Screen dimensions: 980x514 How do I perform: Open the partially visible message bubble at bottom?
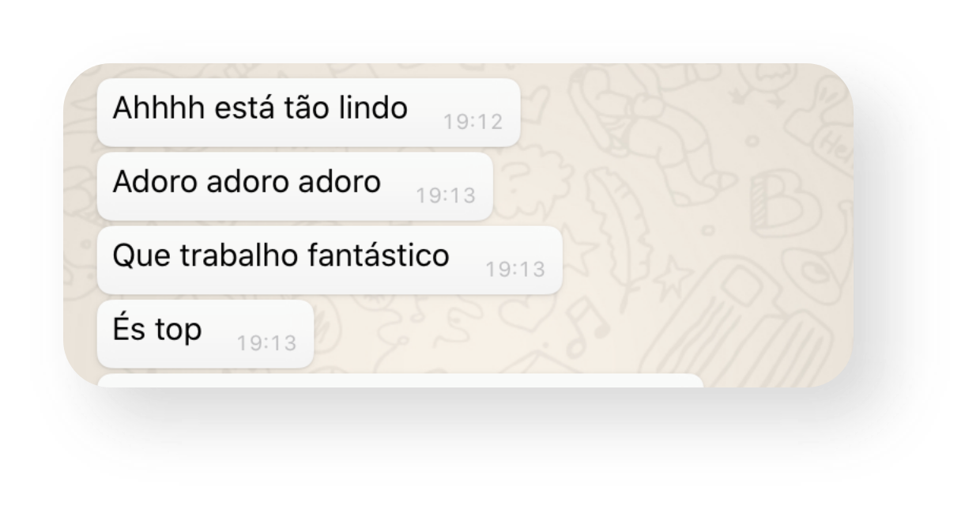pos(400,381)
